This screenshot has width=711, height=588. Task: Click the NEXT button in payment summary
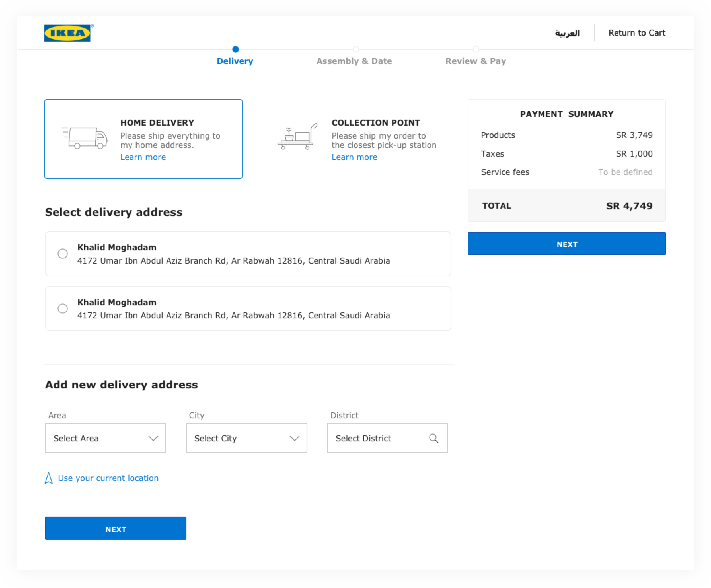click(x=566, y=244)
